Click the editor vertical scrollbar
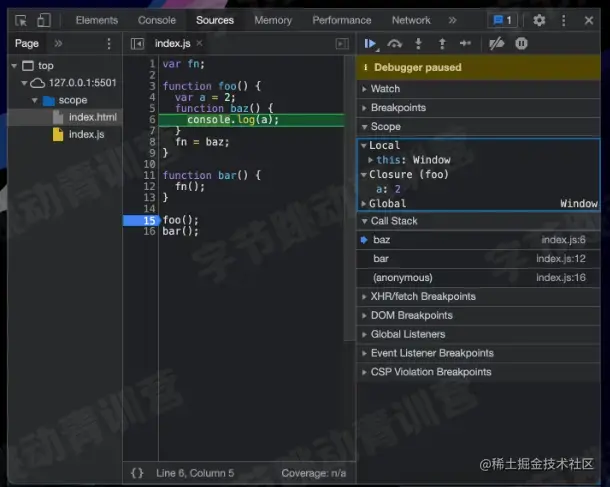 (x=349, y=198)
